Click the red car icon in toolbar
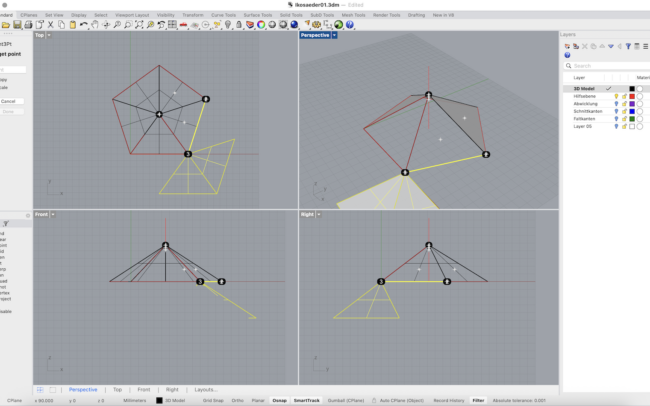The height and width of the screenshot is (406, 650). click(183, 25)
